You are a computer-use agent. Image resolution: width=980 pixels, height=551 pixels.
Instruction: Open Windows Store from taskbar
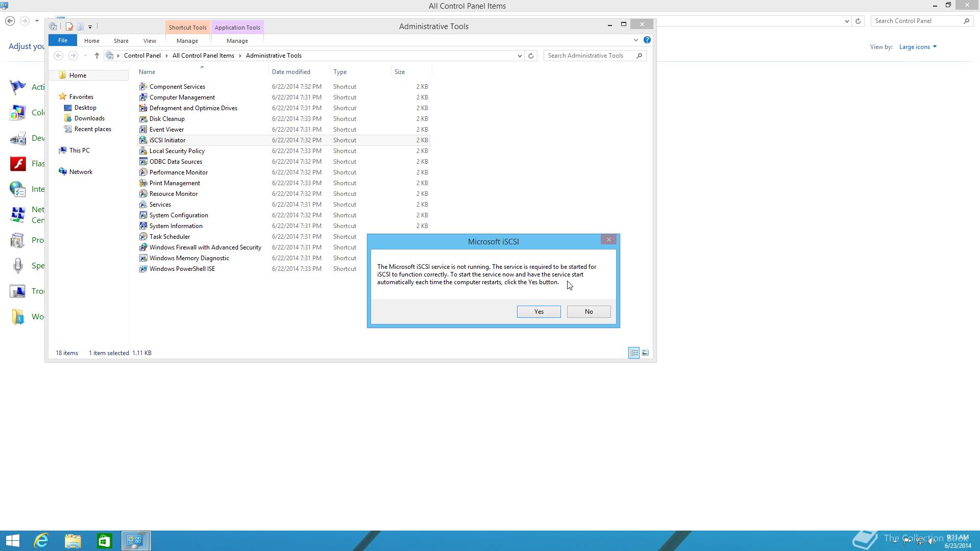pos(104,541)
